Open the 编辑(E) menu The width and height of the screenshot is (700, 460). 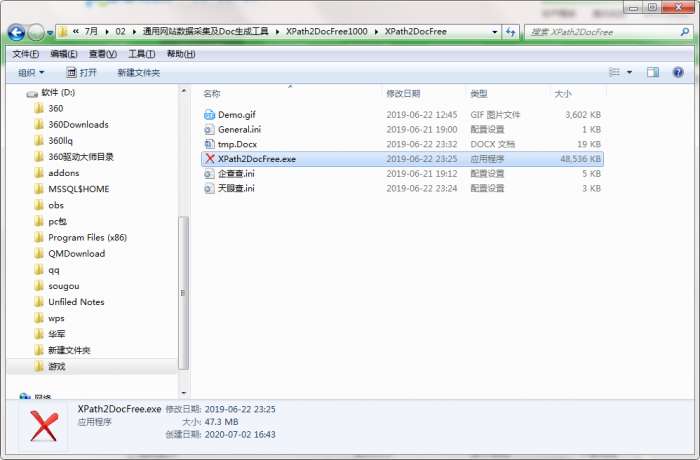pos(64,54)
